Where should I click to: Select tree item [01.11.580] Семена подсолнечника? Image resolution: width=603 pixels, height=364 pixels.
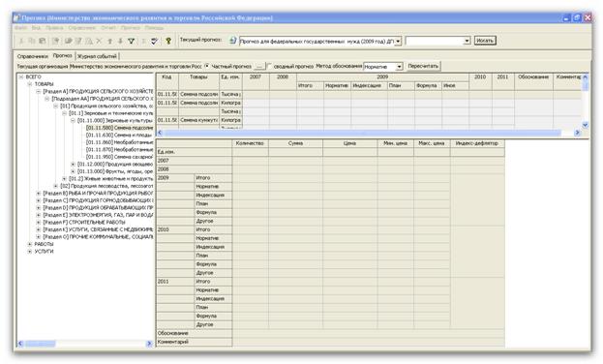pyautogui.click(x=119, y=128)
